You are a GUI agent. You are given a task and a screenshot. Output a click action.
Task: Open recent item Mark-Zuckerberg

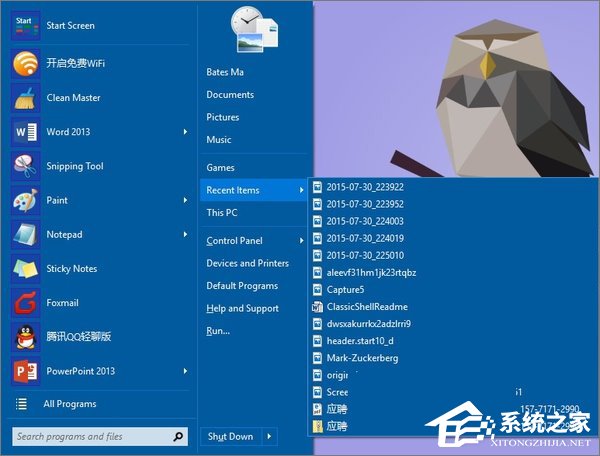(363, 357)
